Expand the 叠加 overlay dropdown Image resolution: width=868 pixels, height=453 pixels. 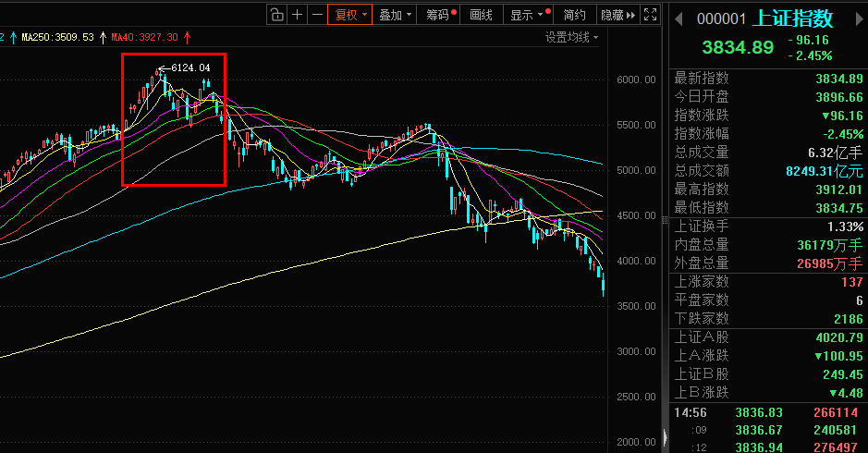396,15
